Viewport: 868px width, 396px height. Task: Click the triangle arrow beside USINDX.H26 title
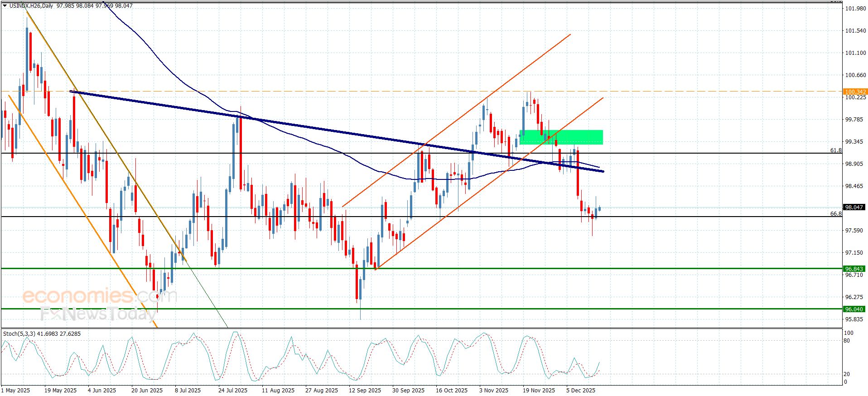coord(5,6)
